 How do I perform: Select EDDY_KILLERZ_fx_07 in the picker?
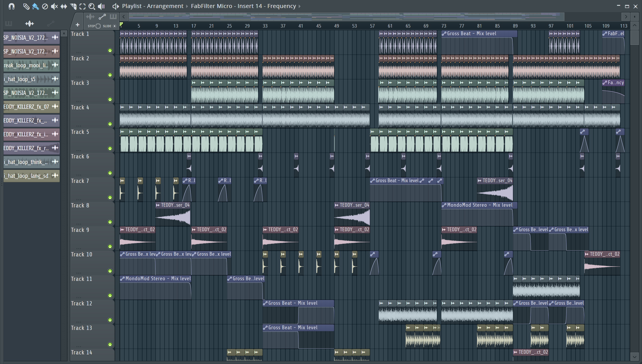pos(31,107)
